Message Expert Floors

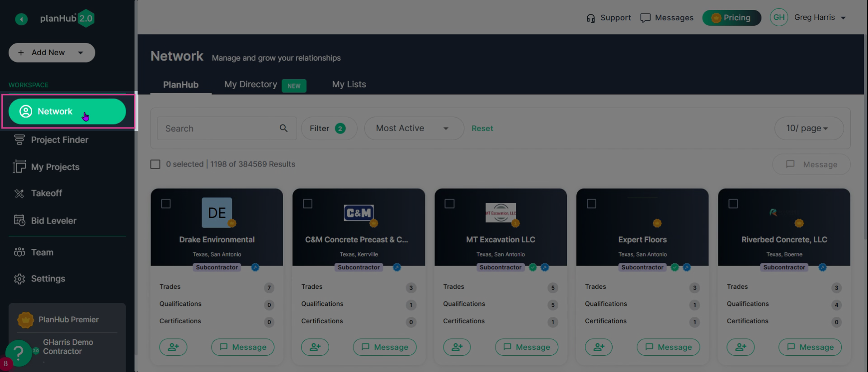tap(669, 347)
